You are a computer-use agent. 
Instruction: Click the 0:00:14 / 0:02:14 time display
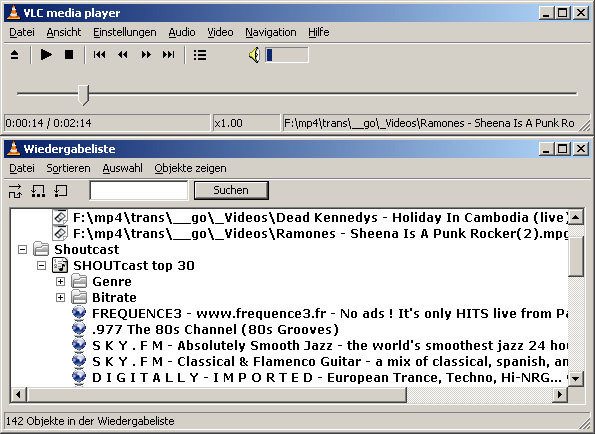pyautogui.click(x=107, y=123)
